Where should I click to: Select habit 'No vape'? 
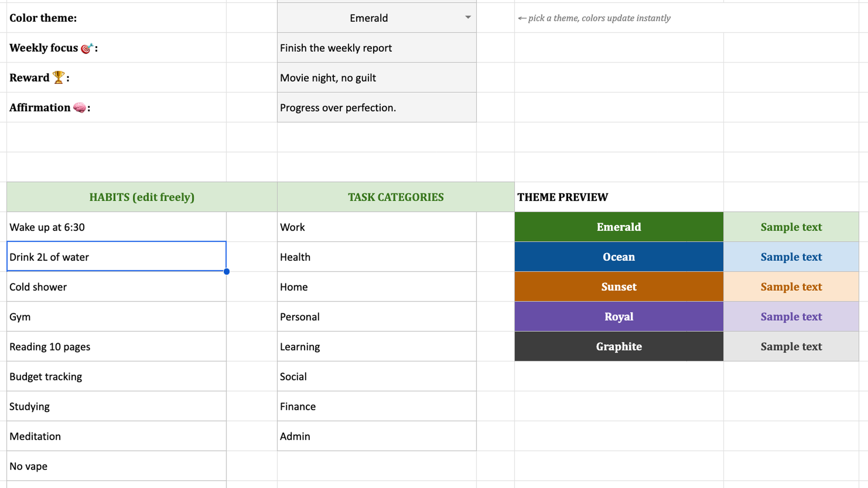point(116,466)
